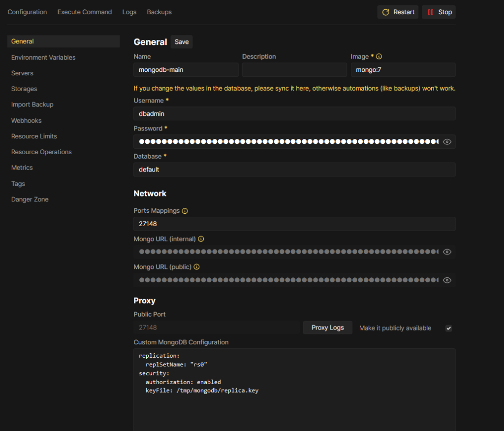Reveal the internal Mongo URL
This screenshot has width=504, height=431.
pos(447,252)
